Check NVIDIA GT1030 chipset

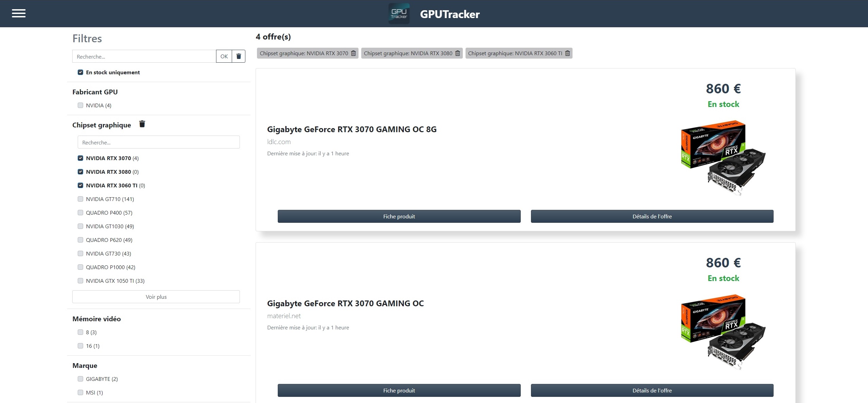pos(80,226)
